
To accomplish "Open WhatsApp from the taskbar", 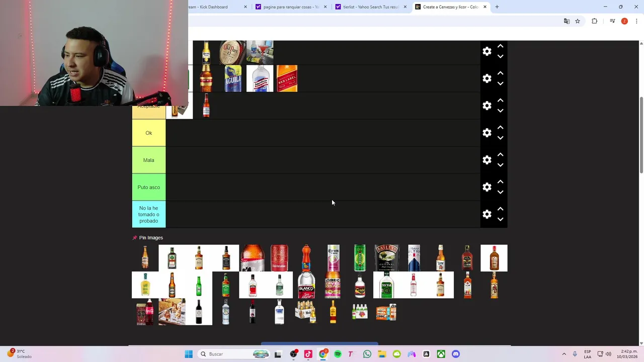I will tap(367, 354).
